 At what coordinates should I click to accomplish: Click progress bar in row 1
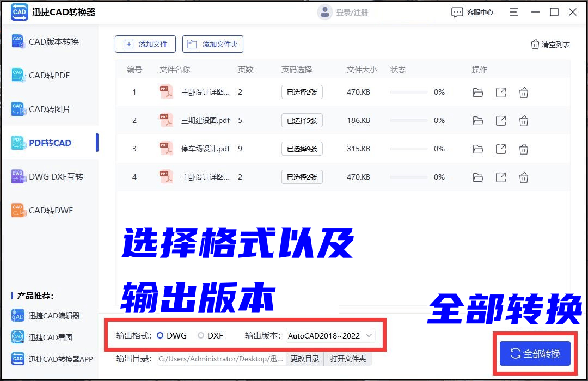click(x=408, y=92)
